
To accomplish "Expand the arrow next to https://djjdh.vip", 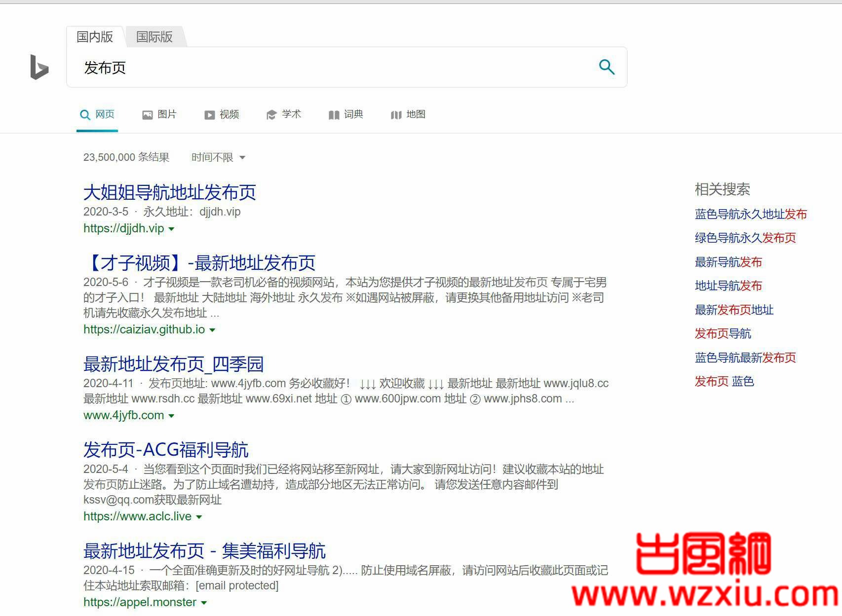I will tap(171, 229).
